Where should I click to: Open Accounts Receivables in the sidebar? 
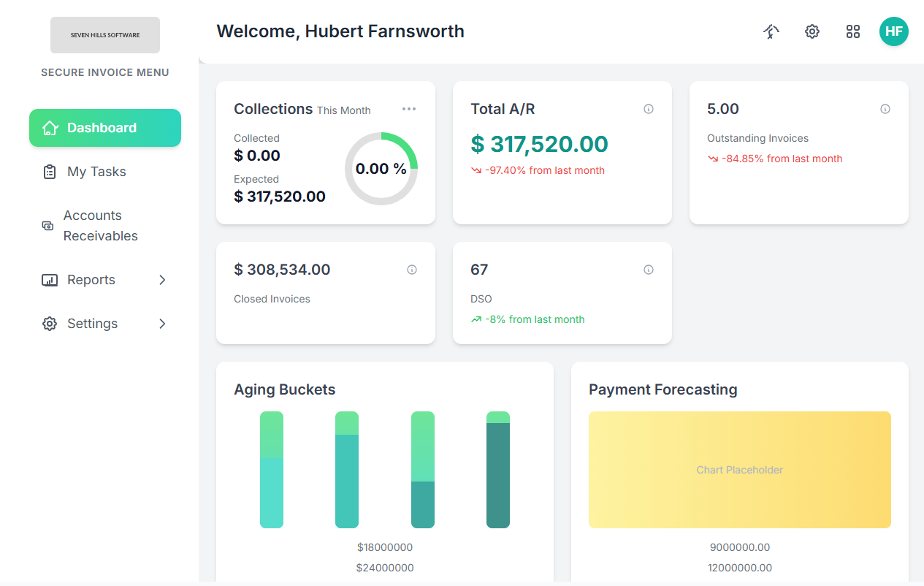105,226
